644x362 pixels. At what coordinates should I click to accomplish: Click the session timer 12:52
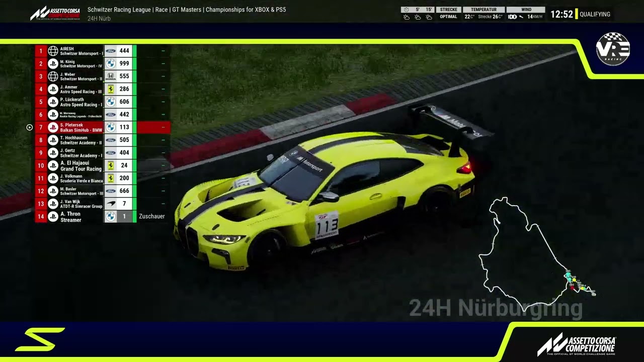coord(561,14)
